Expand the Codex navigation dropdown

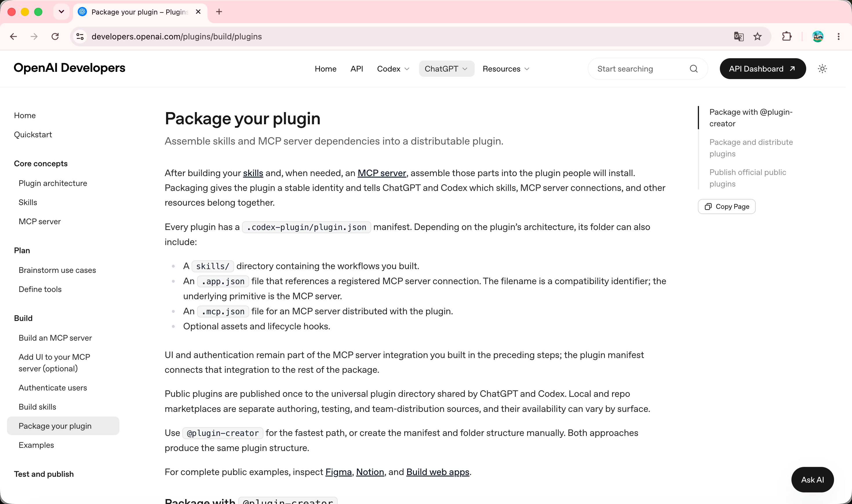pos(393,69)
